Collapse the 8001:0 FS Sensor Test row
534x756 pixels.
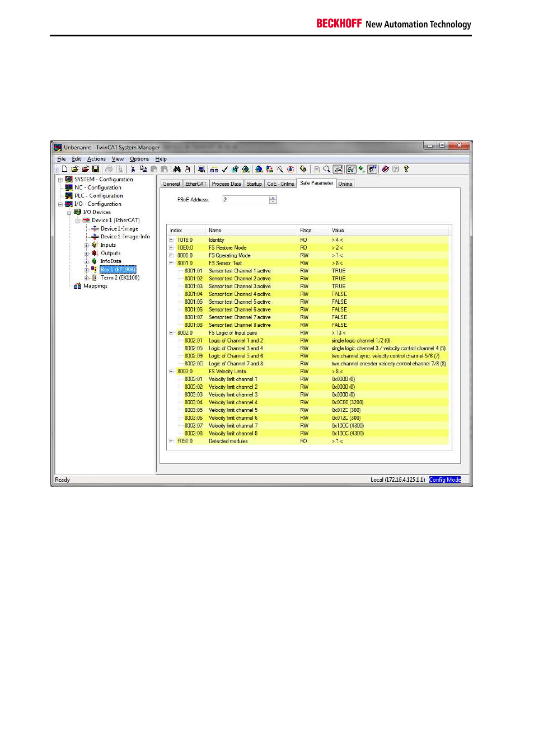(171, 263)
